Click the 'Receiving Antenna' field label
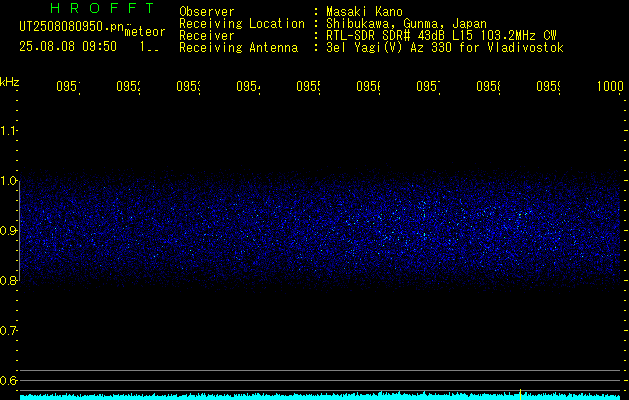Image resolution: width=629 pixels, height=400 pixels. (x=239, y=48)
